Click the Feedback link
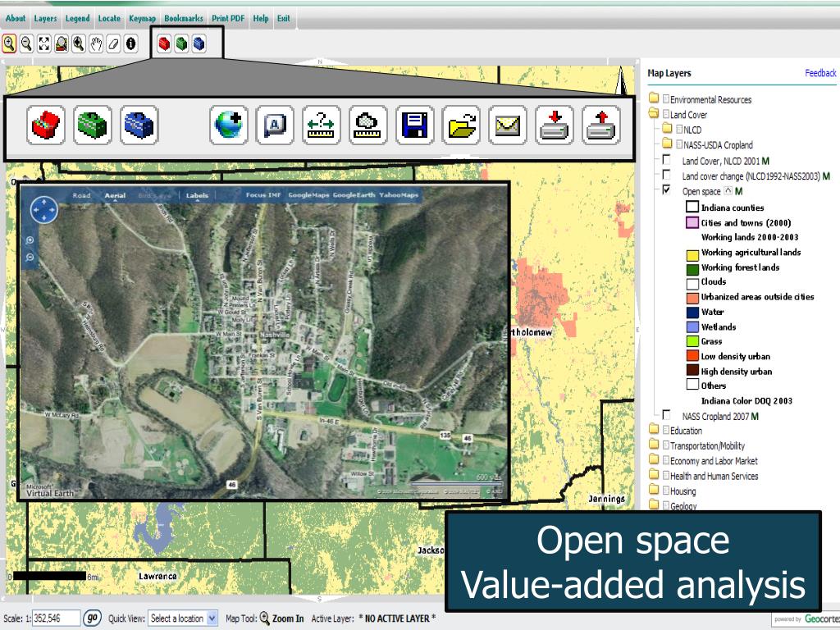Viewport: 840px width, 630px height. coord(820,73)
